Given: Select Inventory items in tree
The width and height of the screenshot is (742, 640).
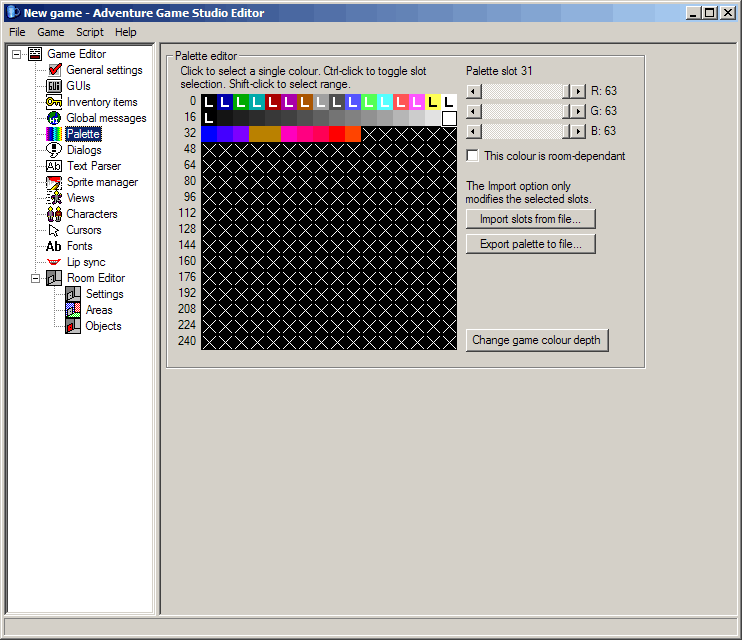Looking at the screenshot, I should [x=102, y=102].
